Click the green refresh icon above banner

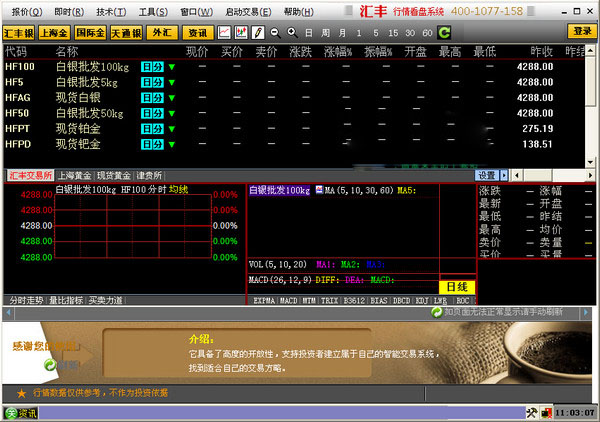point(436,312)
